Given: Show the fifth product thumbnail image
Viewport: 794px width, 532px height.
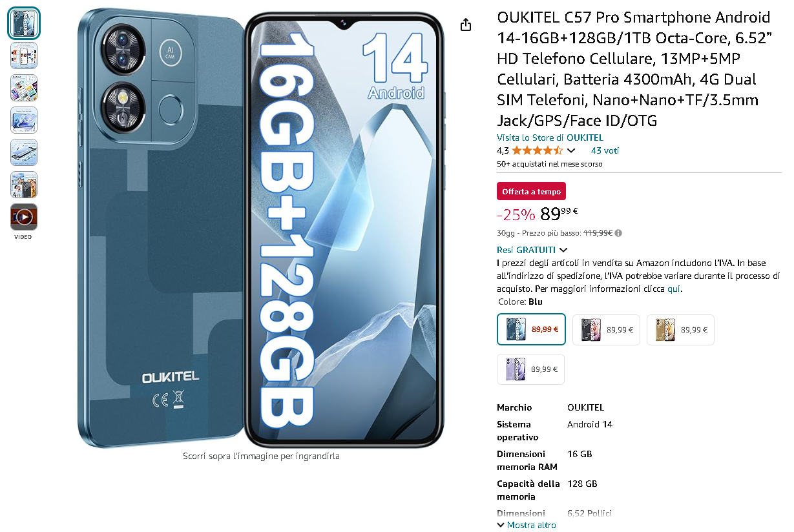Looking at the screenshot, I should (24, 152).
